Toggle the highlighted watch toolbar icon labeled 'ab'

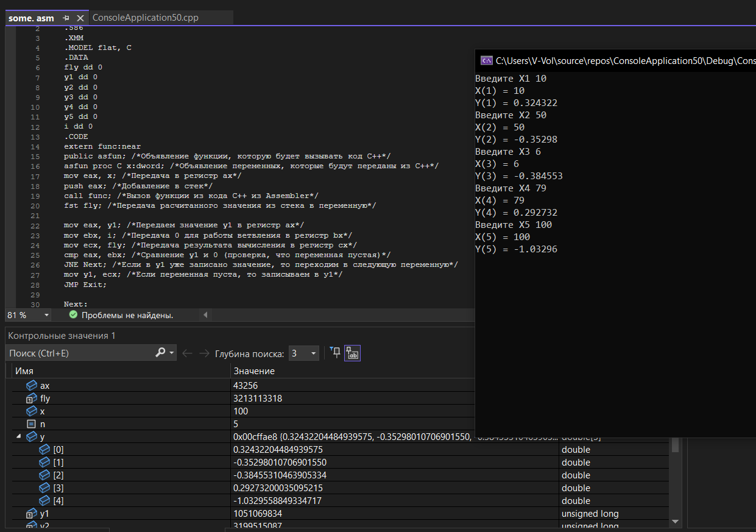click(352, 353)
